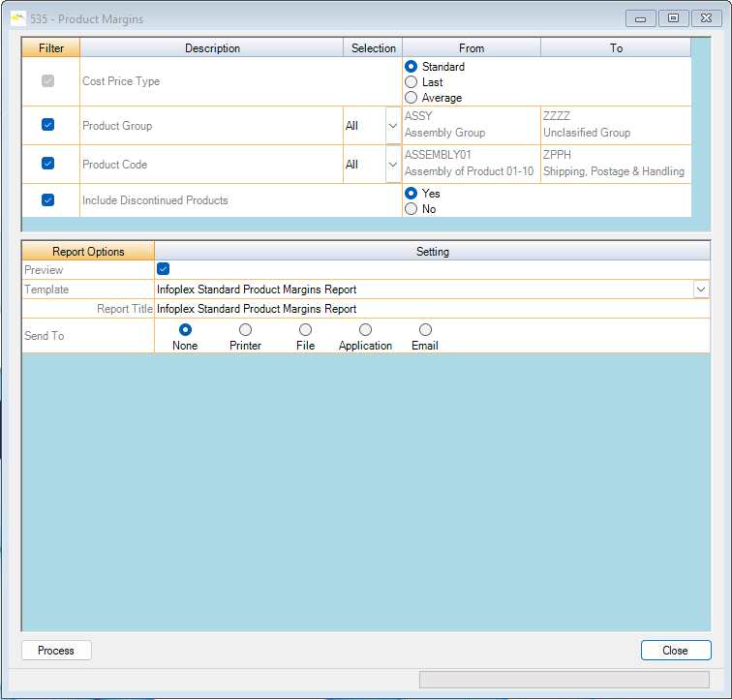Click the Process button

click(56, 650)
